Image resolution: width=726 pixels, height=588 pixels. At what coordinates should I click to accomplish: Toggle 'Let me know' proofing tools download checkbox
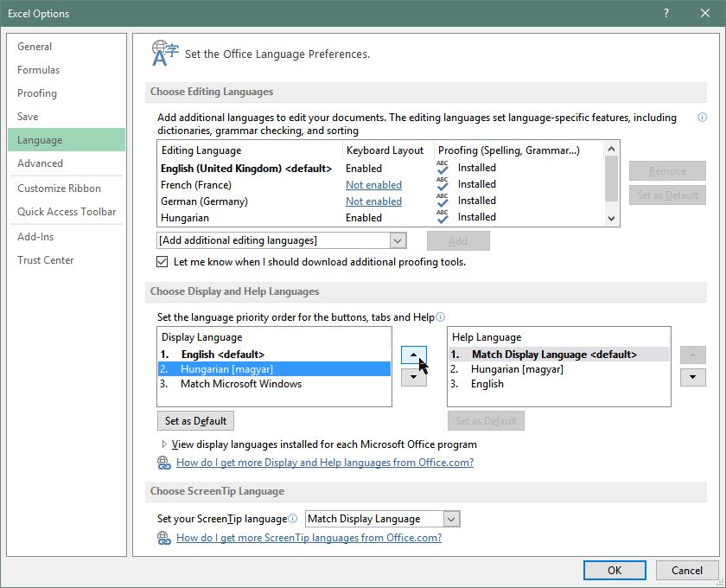tap(162, 262)
